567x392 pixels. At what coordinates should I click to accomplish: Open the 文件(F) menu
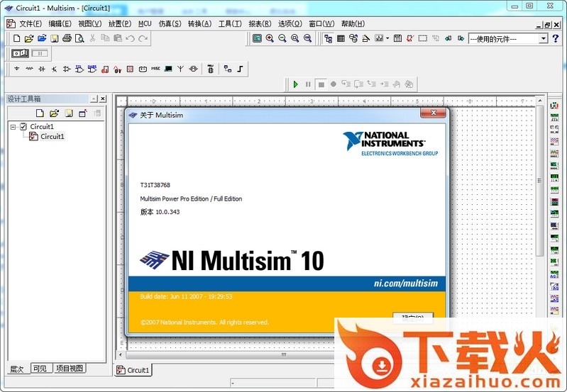(x=31, y=24)
